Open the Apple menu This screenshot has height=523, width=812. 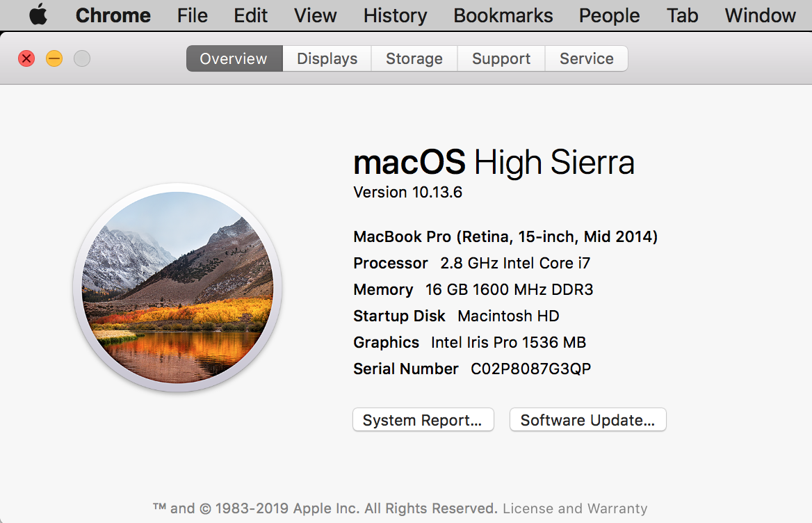[38, 15]
